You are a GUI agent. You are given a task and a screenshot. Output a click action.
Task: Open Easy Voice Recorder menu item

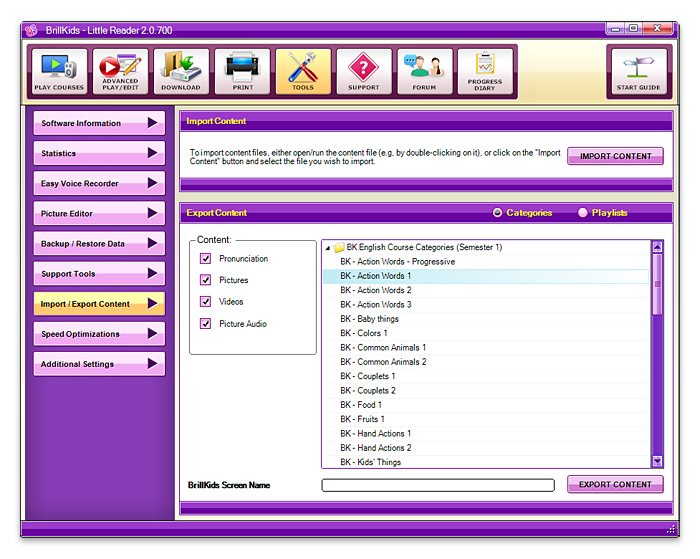pyautogui.click(x=99, y=183)
